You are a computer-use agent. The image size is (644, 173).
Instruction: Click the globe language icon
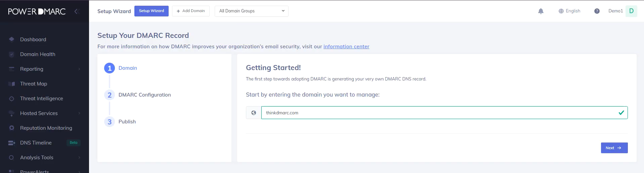click(561, 11)
